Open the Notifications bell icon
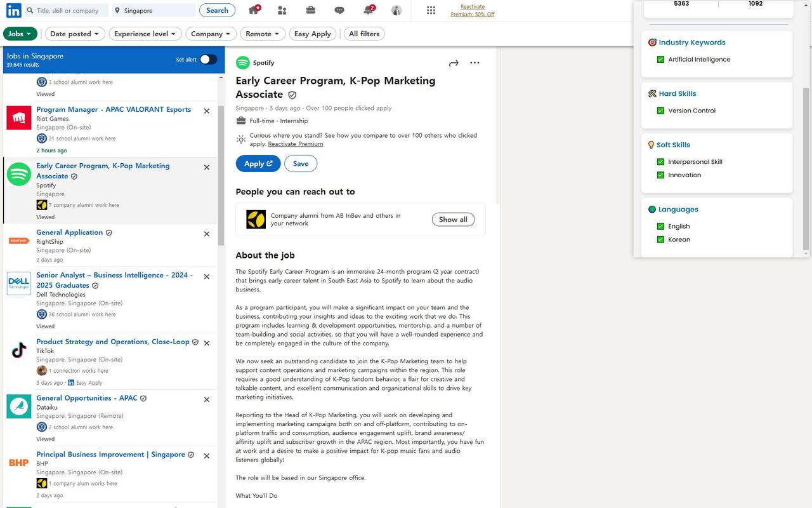This screenshot has height=508, width=812. coord(368,10)
